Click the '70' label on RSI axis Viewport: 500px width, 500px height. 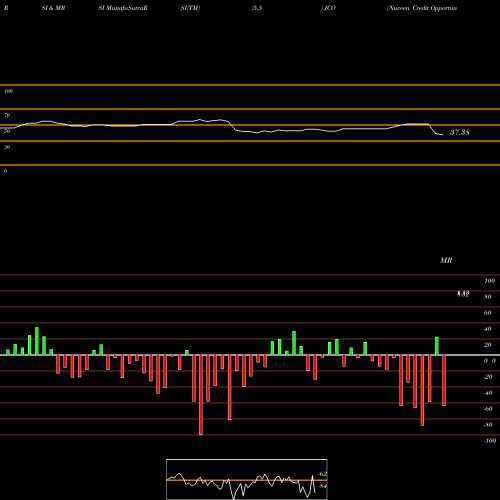[x=7, y=115]
